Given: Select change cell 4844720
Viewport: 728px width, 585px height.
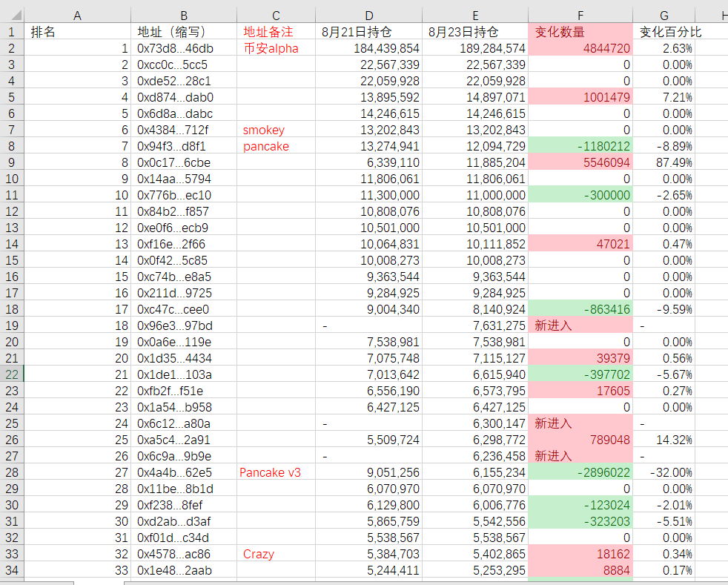Looking at the screenshot, I should [x=580, y=48].
